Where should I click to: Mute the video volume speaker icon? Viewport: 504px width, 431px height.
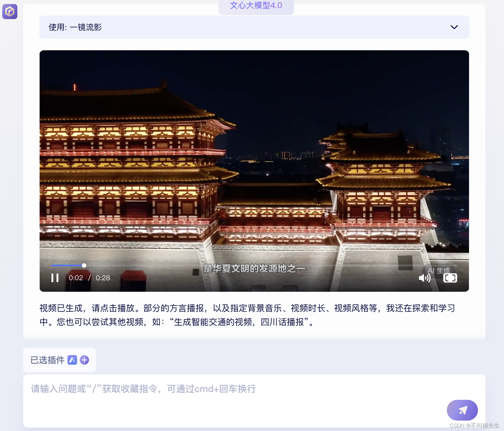[x=425, y=278]
